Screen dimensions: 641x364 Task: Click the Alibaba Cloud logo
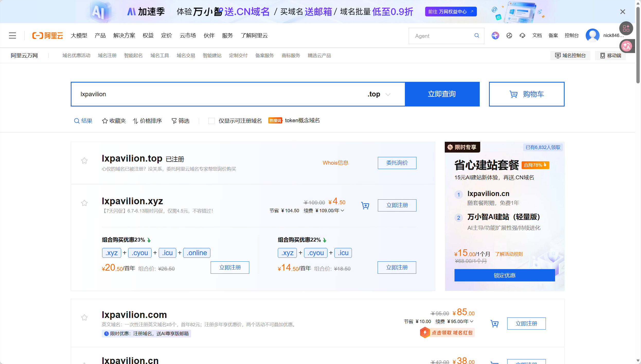(x=48, y=35)
